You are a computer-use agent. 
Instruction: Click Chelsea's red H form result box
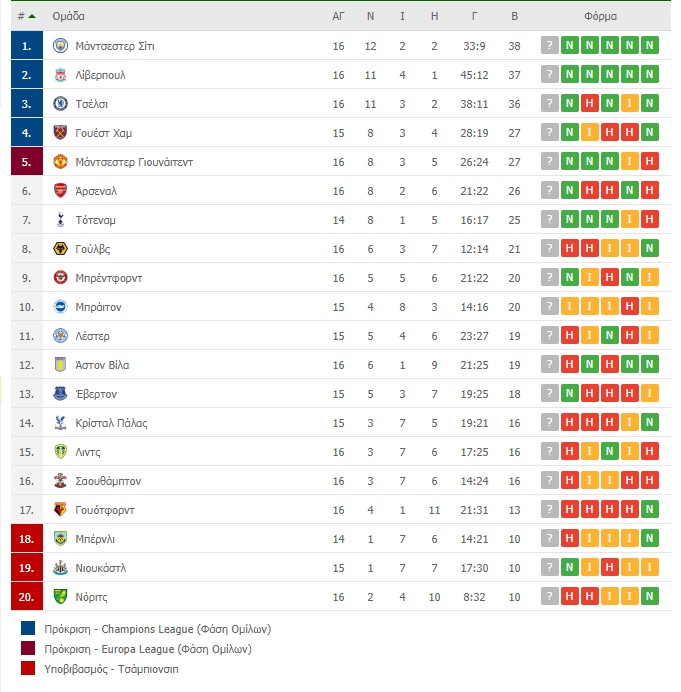(589, 103)
